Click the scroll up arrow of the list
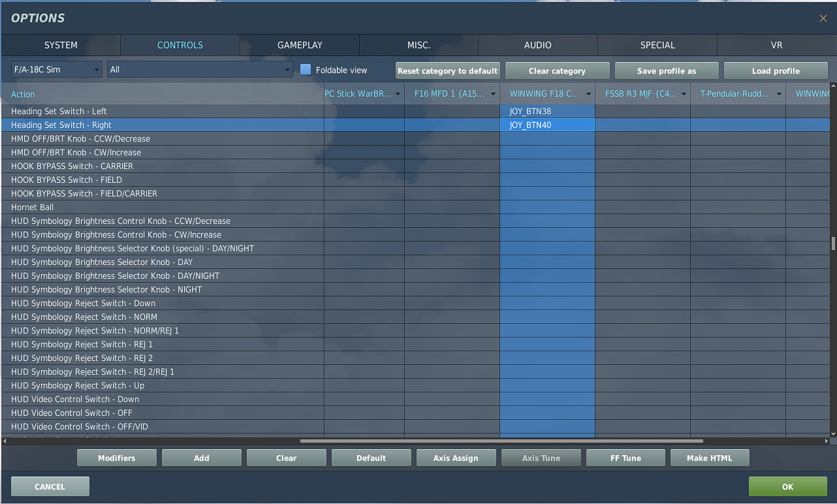 tap(833, 86)
